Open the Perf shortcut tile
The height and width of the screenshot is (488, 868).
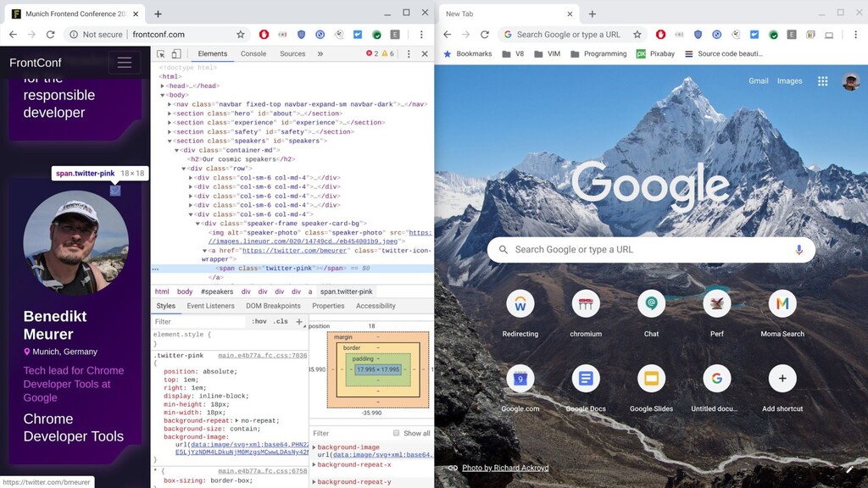click(717, 312)
